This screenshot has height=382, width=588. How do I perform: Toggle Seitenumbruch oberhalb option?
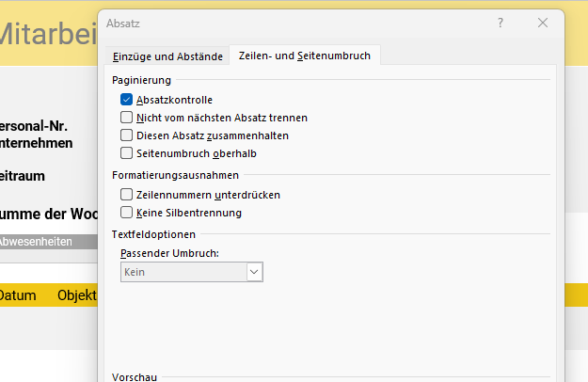click(127, 153)
